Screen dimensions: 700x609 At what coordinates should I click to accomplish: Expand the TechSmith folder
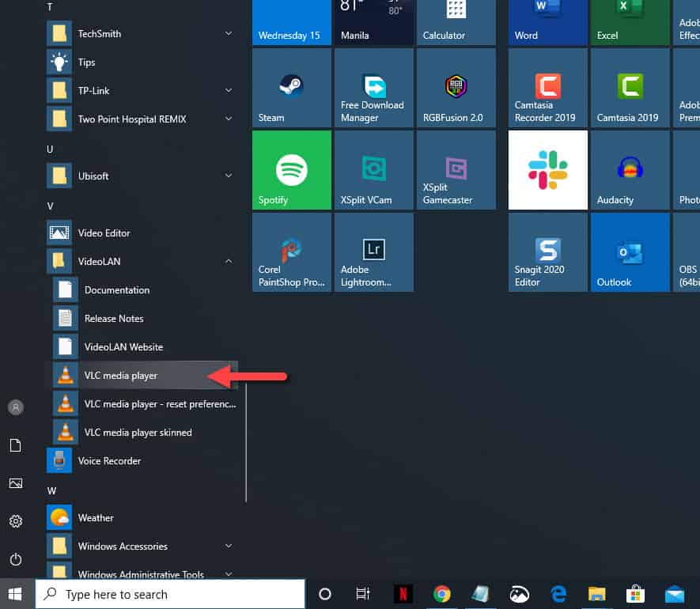point(141,33)
